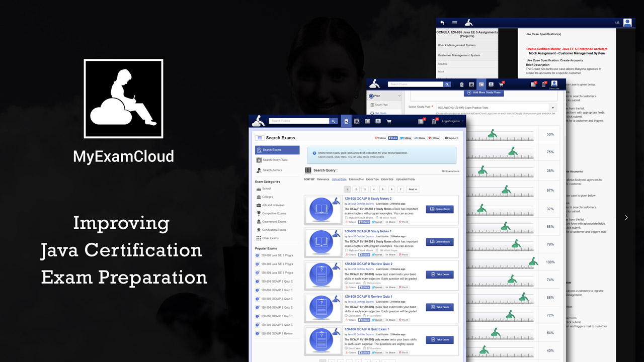Select the Search Exams sidebar item
Viewport: 644px width, 362px height.
pyautogui.click(x=277, y=150)
